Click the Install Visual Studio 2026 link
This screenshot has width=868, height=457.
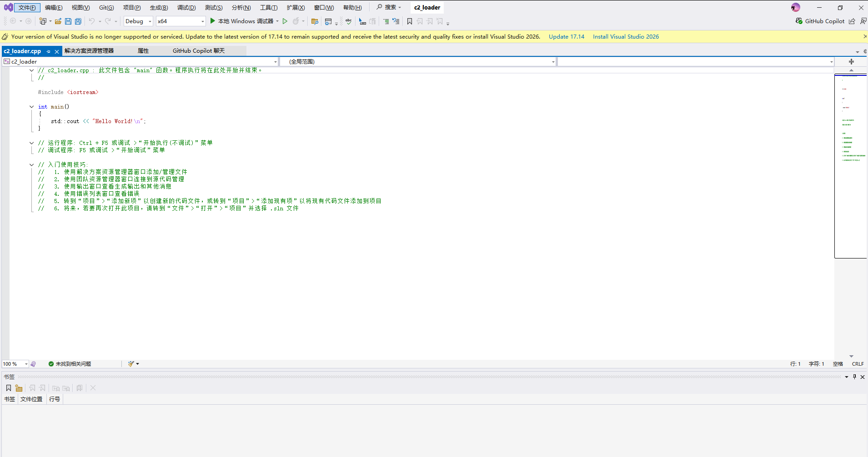626,37
